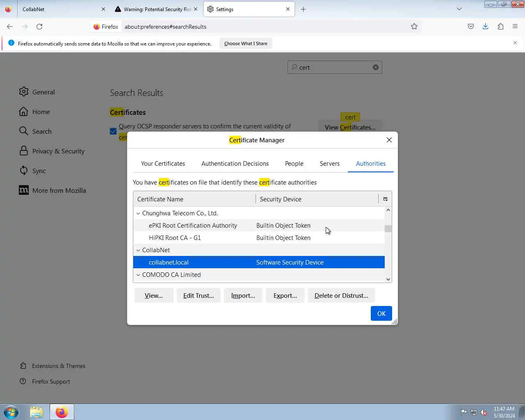Clear the cert search field

point(376,67)
